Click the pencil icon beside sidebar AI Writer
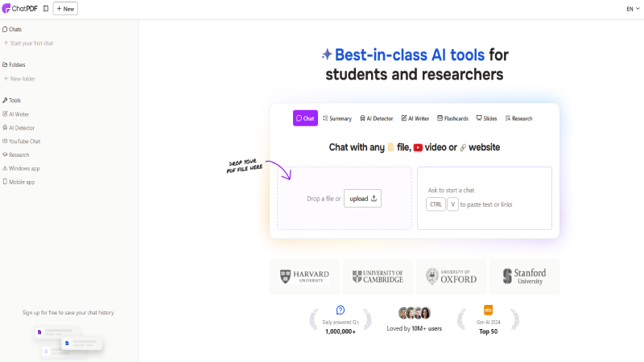 point(5,113)
